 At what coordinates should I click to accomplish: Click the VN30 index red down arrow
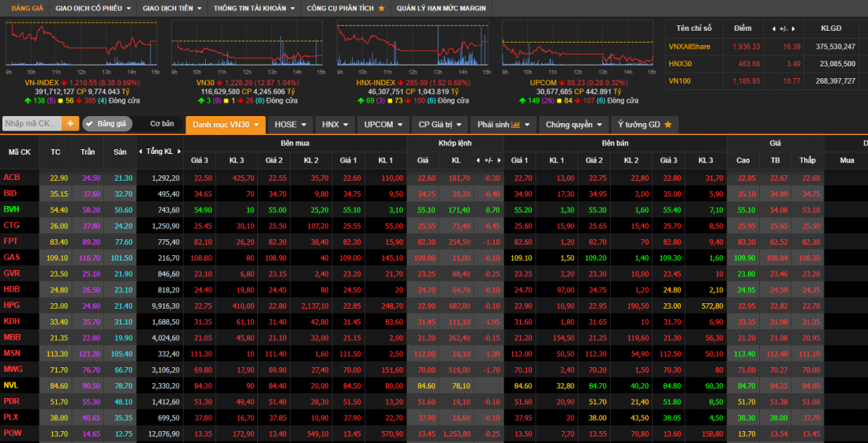(x=219, y=82)
